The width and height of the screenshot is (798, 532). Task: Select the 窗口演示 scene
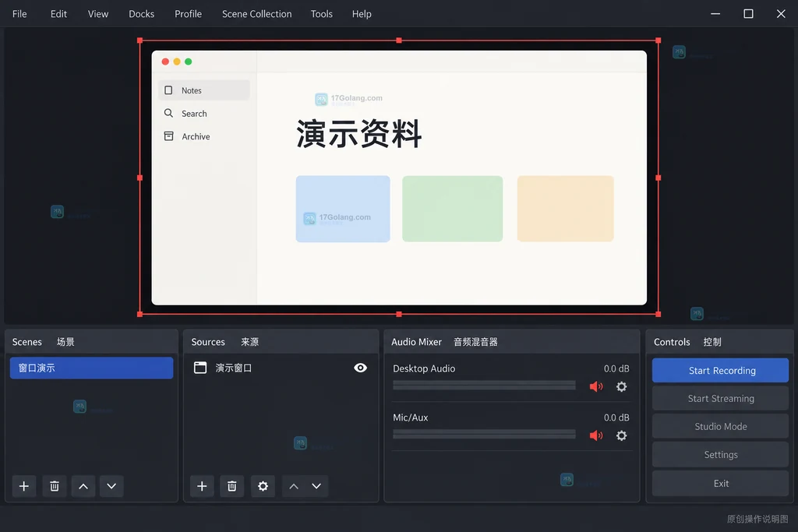pos(92,368)
